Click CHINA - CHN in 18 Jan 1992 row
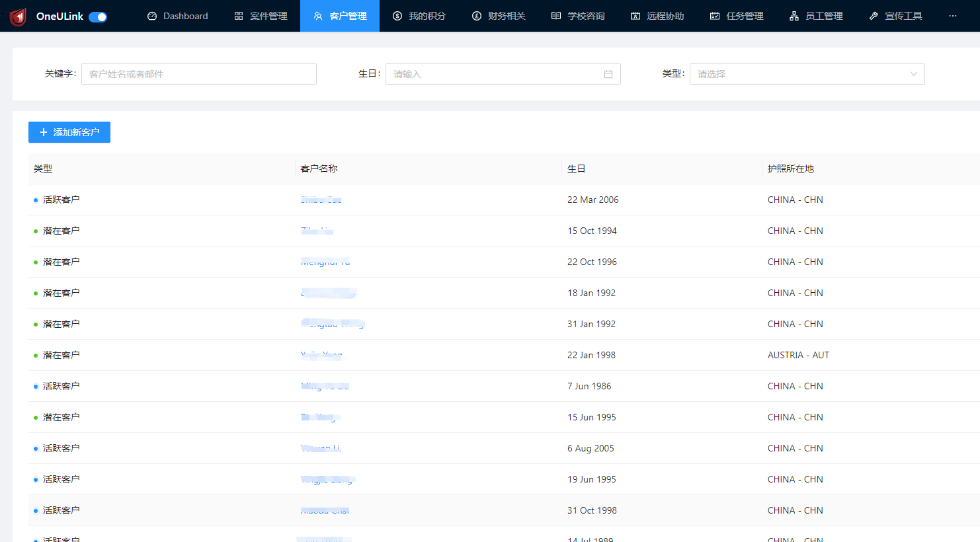Image resolution: width=980 pixels, height=542 pixels. tap(796, 293)
